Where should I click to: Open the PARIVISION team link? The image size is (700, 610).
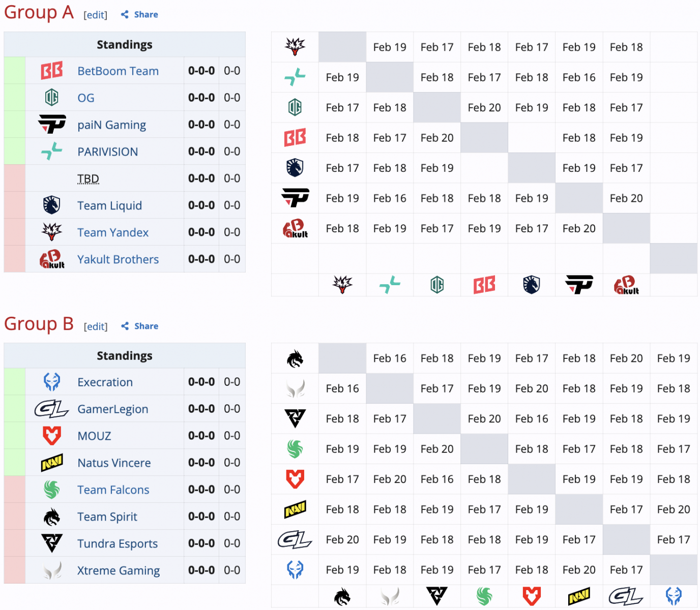(107, 151)
